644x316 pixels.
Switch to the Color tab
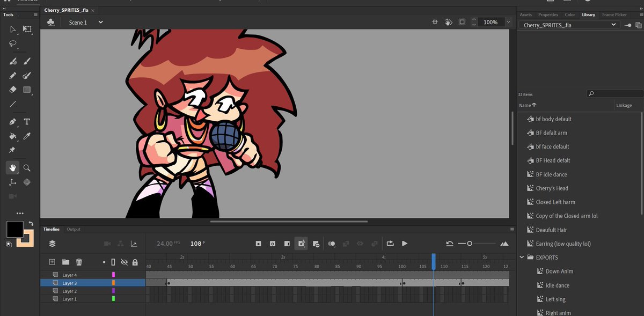[570, 15]
